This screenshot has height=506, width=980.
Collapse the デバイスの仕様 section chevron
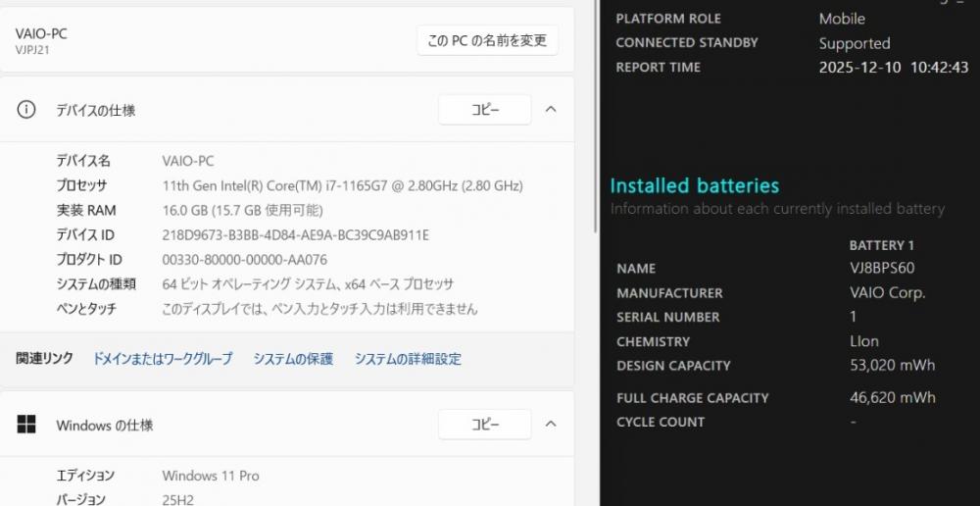[x=551, y=110]
